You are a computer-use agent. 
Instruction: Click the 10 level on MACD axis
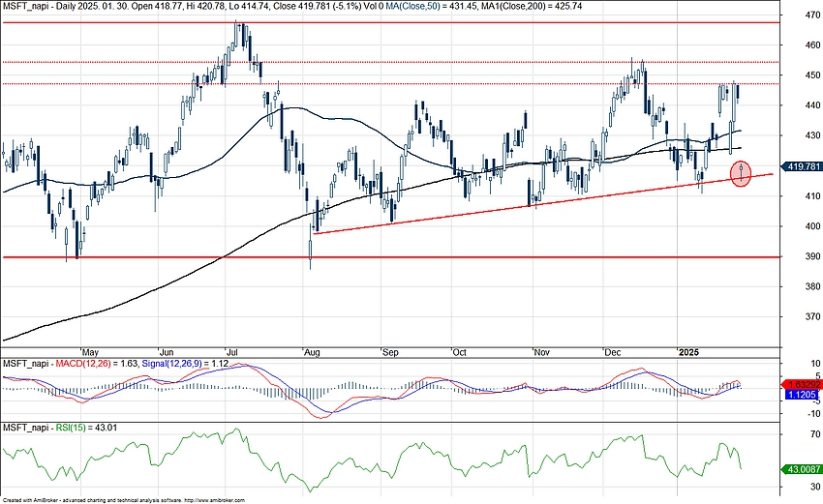click(x=815, y=364)
